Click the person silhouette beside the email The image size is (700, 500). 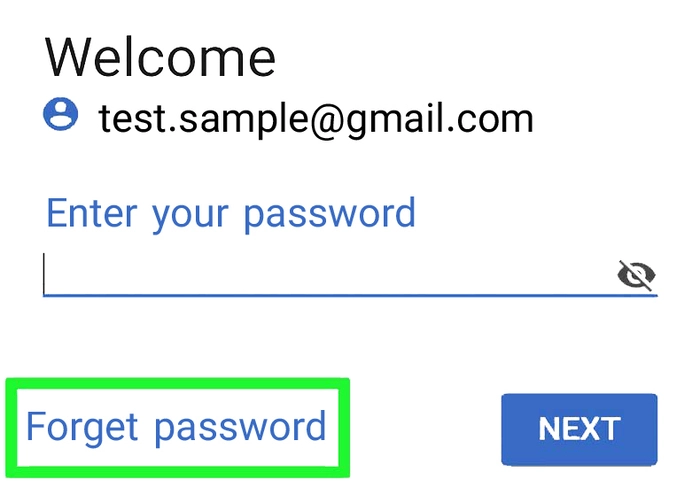(61, 114)
